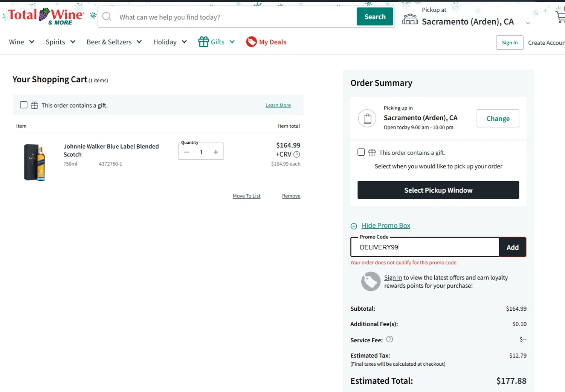Click the Service Fee help icon
Image resolution: width=565 pixels, height=392 pixels.
[x=389, y=339]
